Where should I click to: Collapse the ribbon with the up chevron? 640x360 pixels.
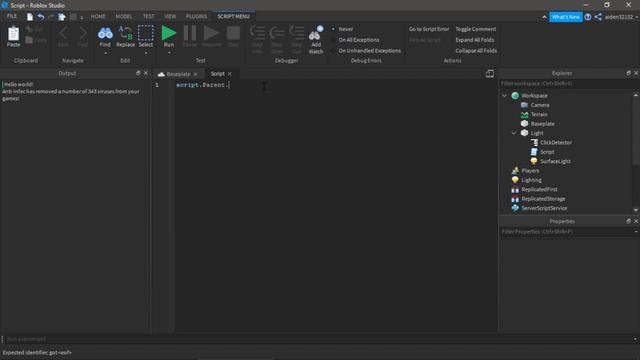[x=544, y=17]
